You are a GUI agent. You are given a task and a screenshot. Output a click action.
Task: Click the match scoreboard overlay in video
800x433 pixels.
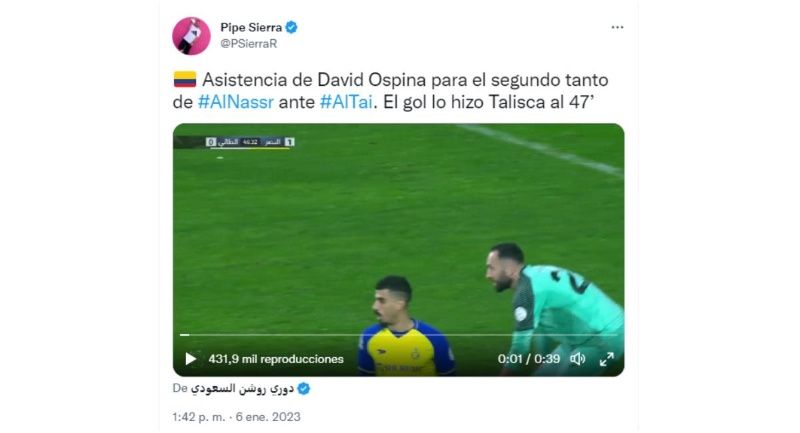250,142
